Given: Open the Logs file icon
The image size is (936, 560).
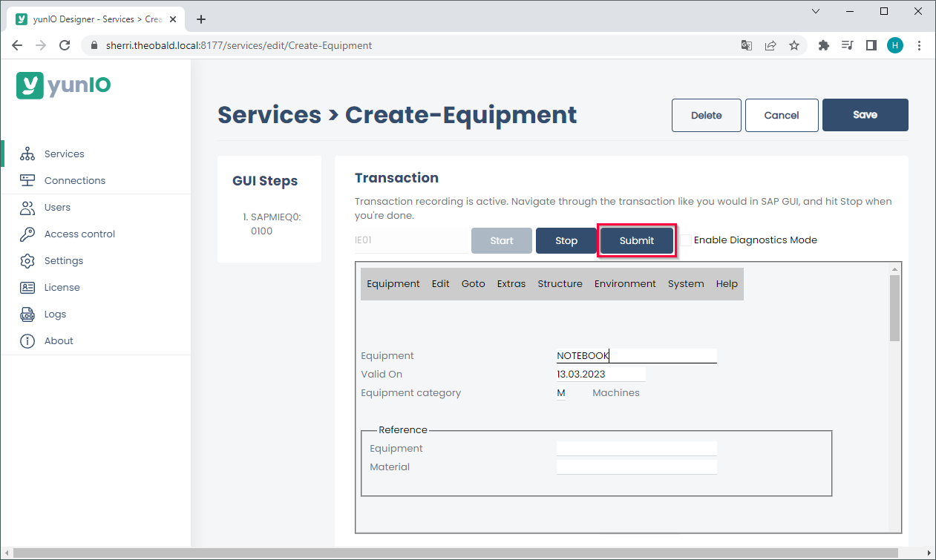Looking at the screenshot, I should [x=27, y=314].
